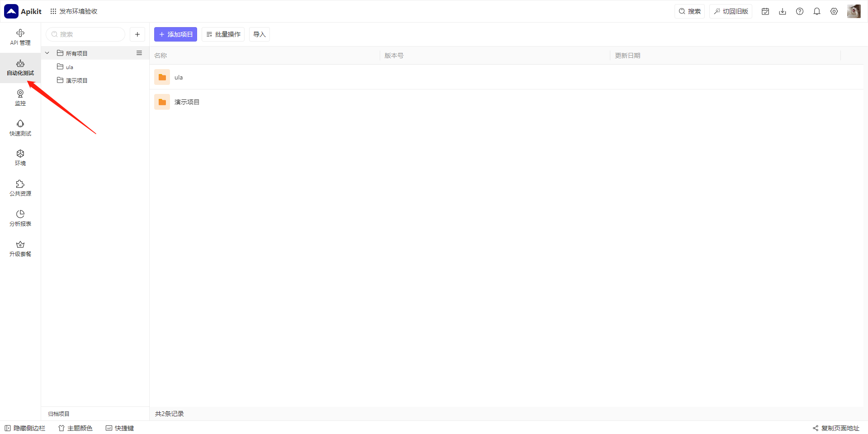868x434 pixels.
Task: Click the header 搜索 button
Action: 690,11
